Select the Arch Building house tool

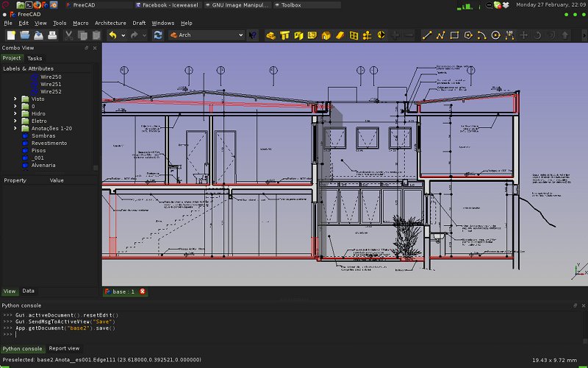[326, 35]
